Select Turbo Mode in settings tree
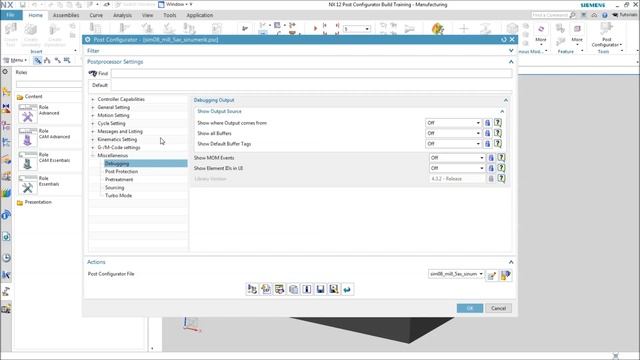The width and height of the screenshot is (640, 360). (x=118, y=196)
